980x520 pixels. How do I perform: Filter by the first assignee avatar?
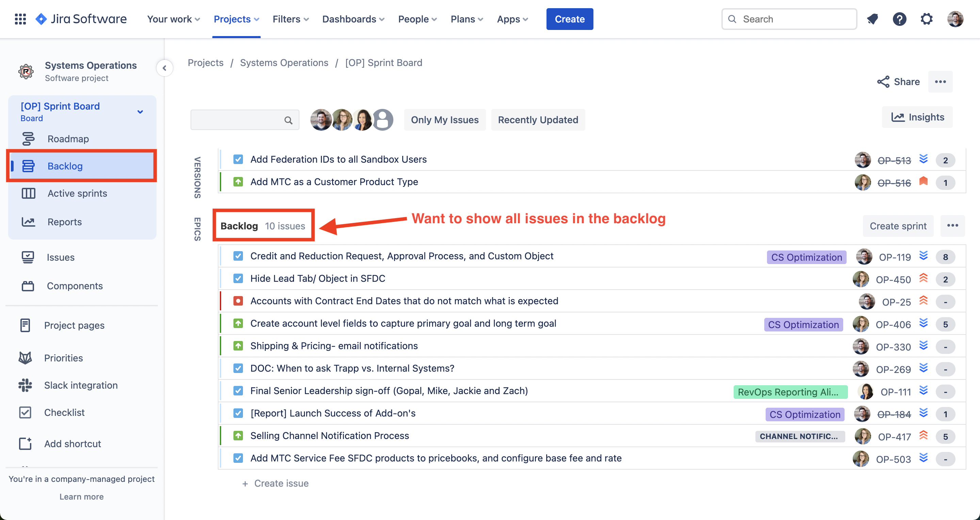point(321,120)
